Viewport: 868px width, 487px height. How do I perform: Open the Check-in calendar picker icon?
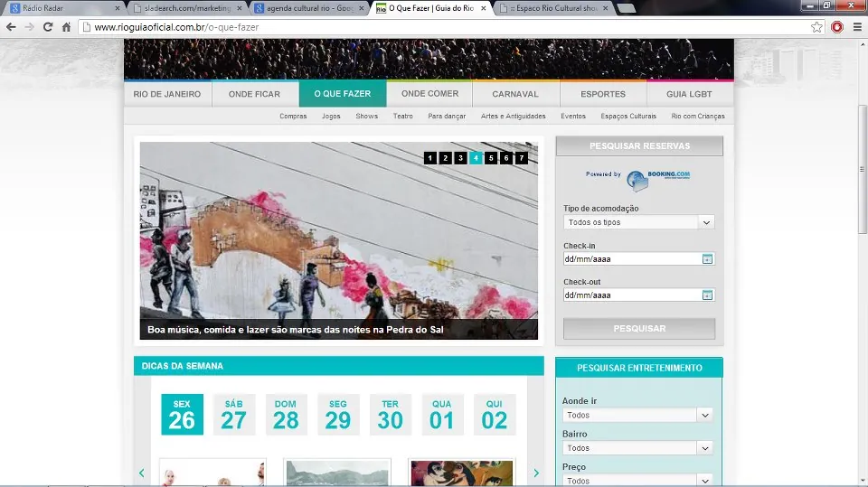707,259
